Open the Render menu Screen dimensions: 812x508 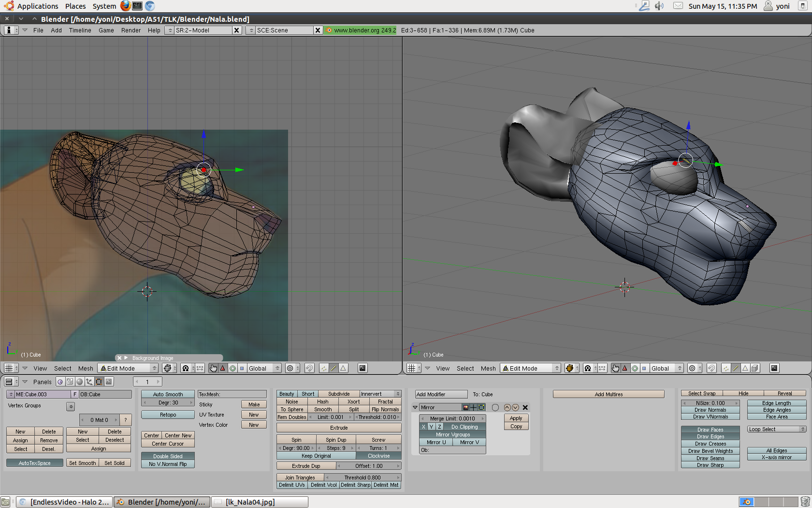pos(130,30)
